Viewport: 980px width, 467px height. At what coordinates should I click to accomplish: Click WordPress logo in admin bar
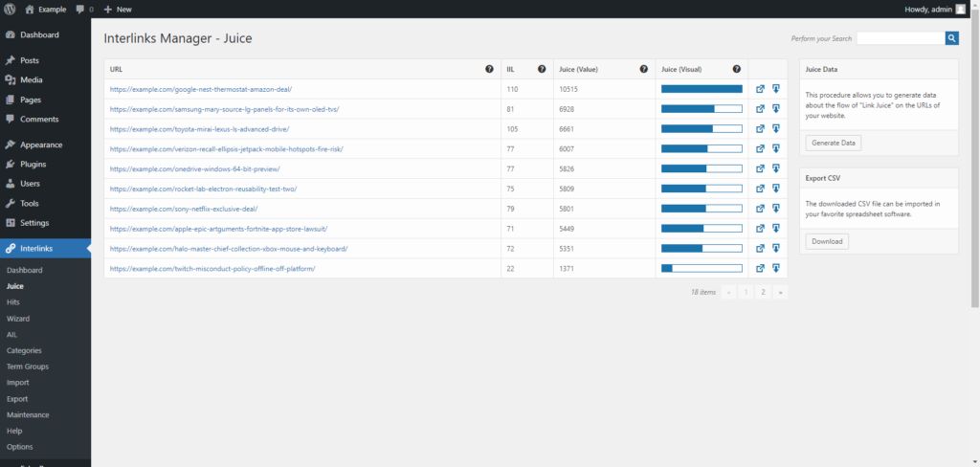pyautogui.click(x=10, y=10)
